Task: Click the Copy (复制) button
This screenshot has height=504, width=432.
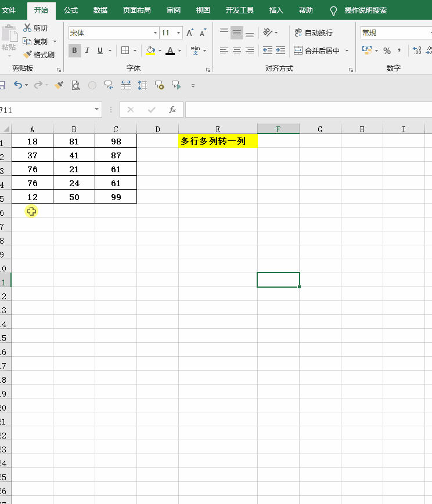Action: coord(35,41)
